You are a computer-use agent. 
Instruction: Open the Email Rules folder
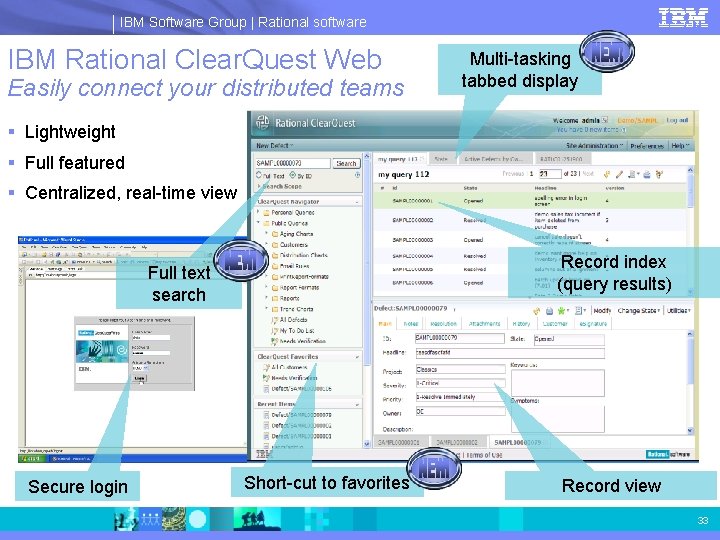coord(294,266)
